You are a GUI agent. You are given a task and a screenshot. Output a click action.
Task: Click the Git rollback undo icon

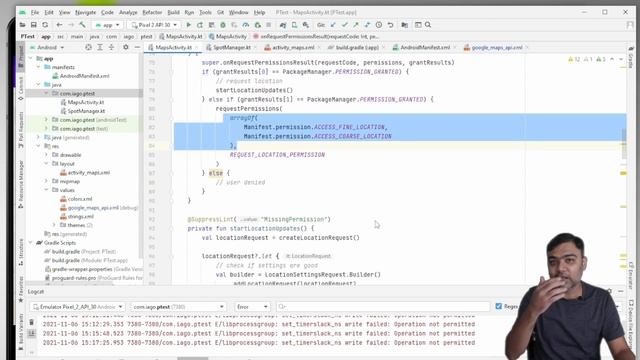(390, 25)
